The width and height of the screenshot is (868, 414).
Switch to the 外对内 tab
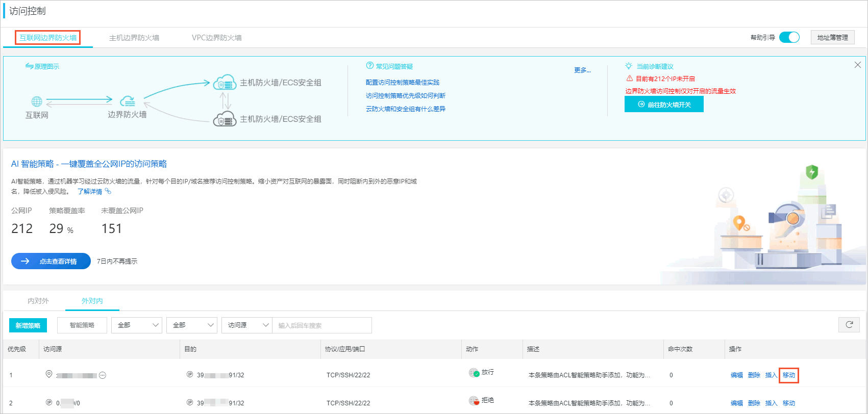[x=92, y=301]
